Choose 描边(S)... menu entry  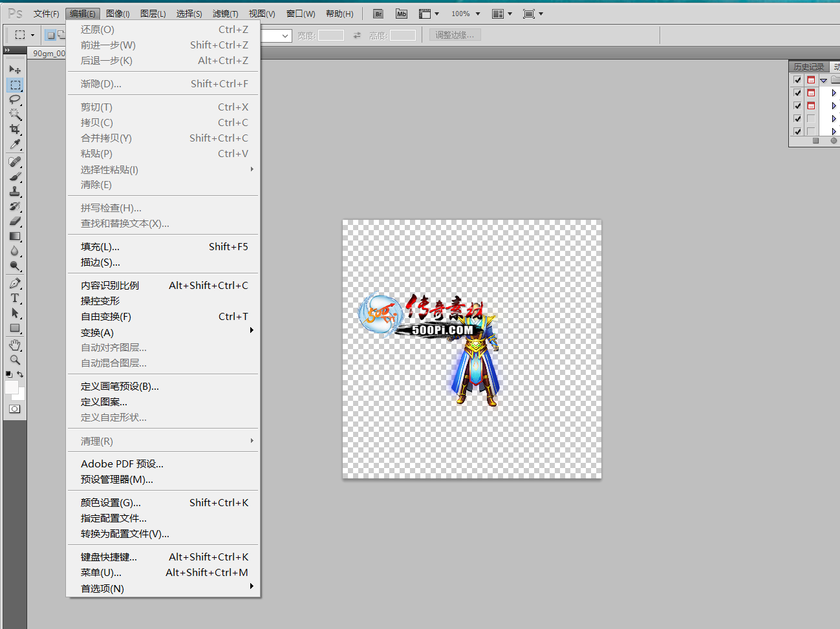[x=163, y=262]
